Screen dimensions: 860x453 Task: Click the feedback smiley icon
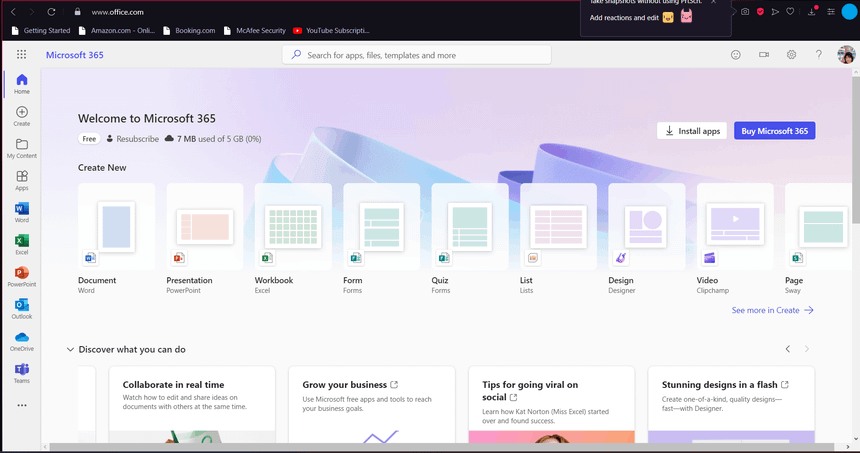click(x=737, y=55)
